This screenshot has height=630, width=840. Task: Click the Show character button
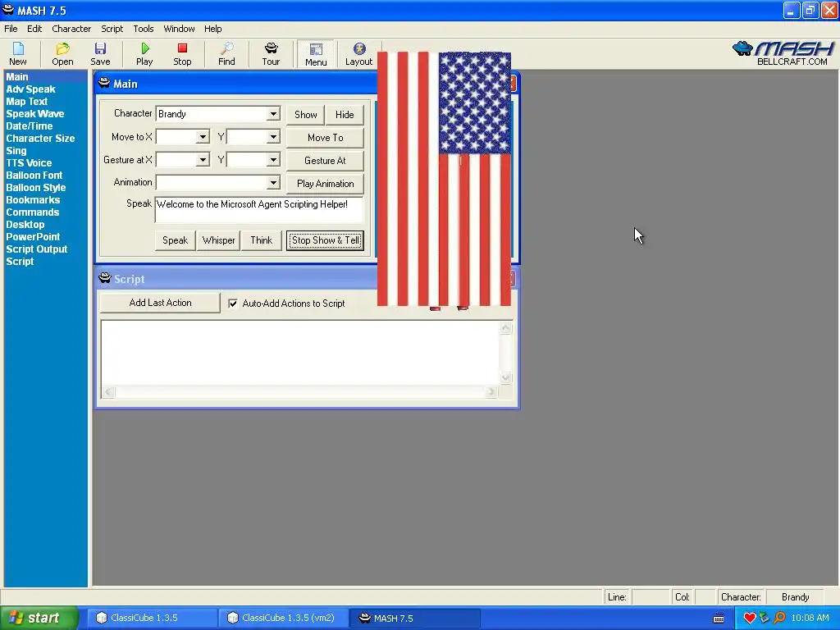point(305,115)
